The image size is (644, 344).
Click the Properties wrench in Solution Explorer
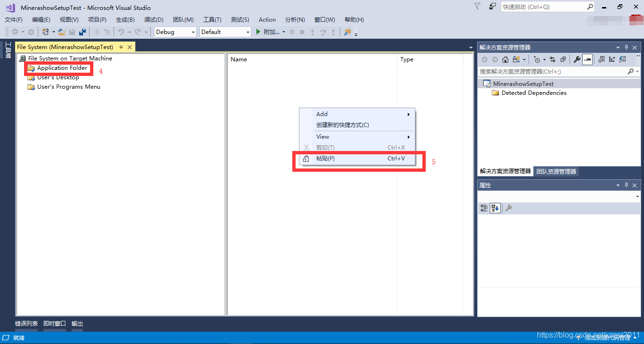pos(577,59)
